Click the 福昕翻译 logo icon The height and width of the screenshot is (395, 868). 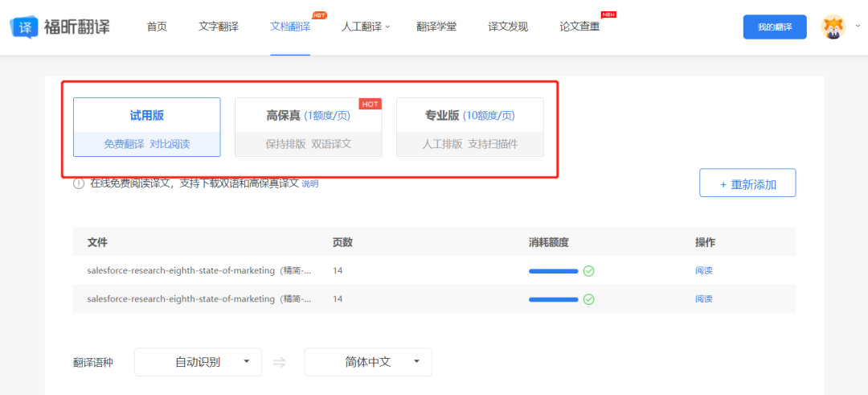pyautogui.click(x=24, y=27)
